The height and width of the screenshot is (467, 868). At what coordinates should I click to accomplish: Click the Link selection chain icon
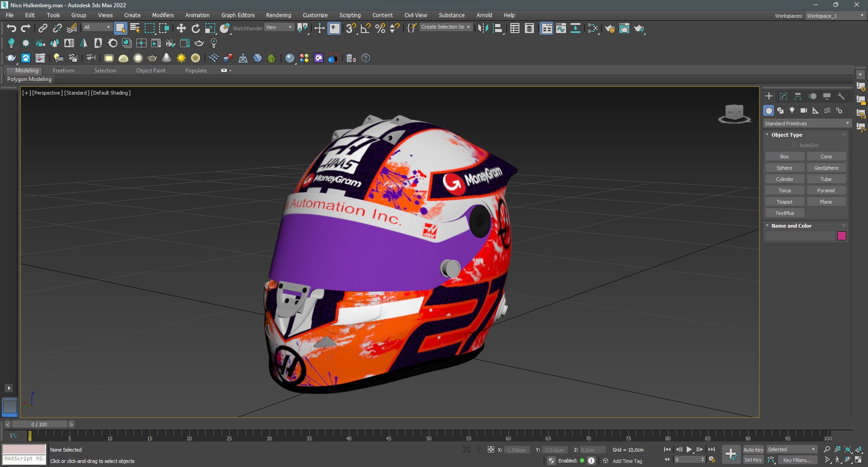[x=42, y=29]
